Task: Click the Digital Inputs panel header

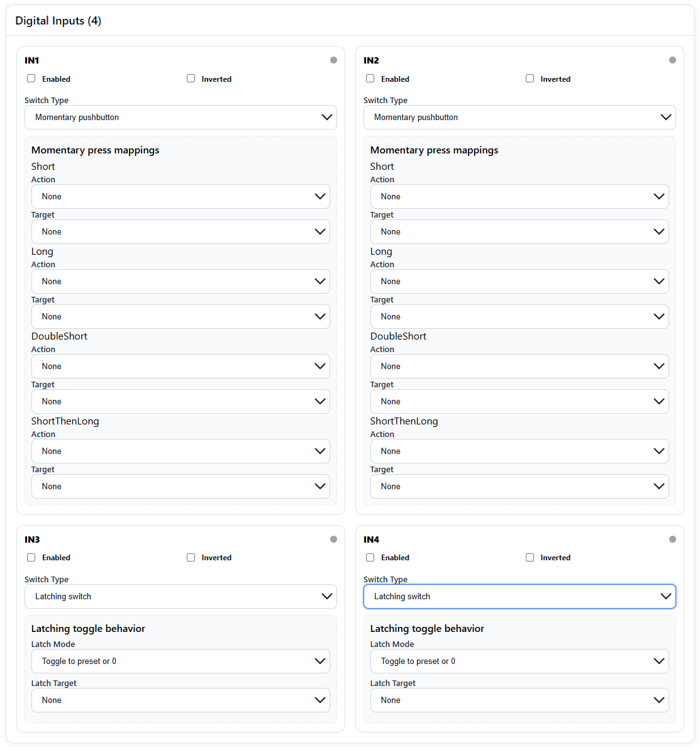Action: click(58, 20)
